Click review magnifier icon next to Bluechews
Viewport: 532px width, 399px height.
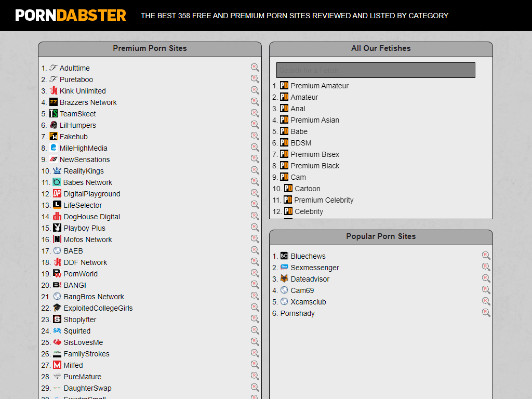[x=486, y=256]
